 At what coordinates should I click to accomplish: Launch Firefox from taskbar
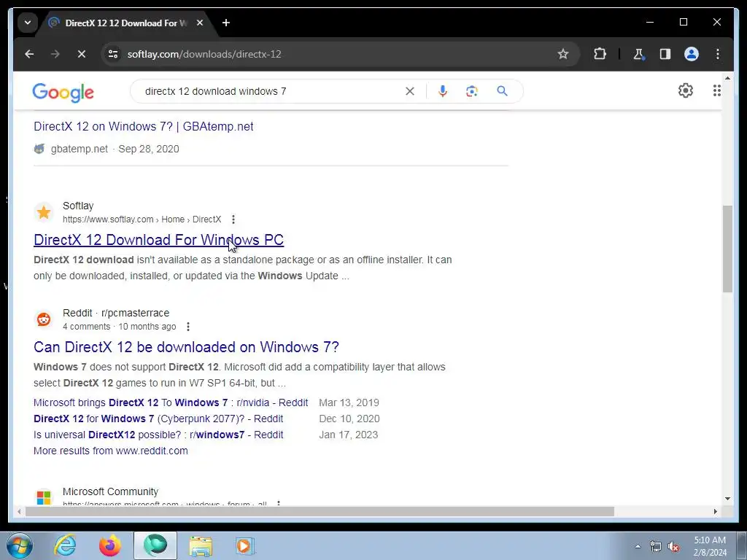pos(110,545)
